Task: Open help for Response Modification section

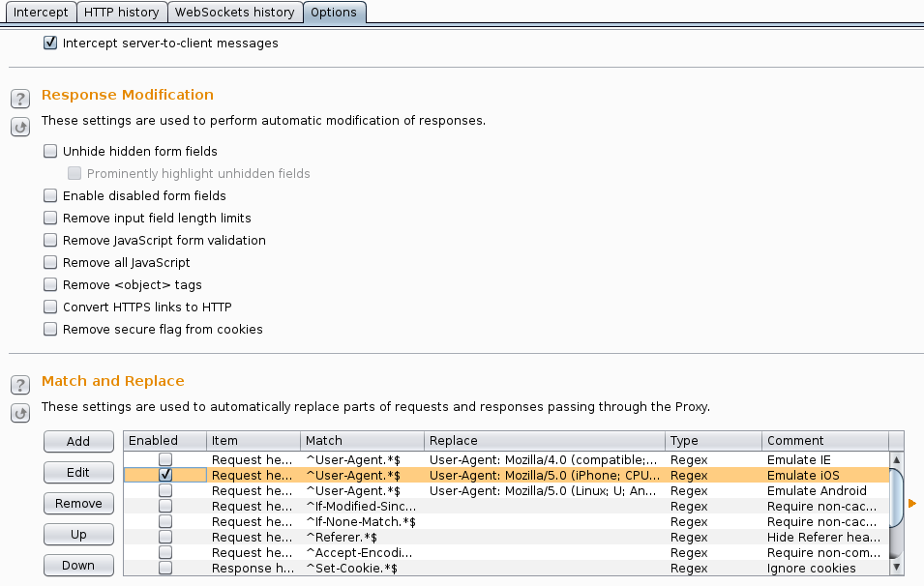Action: click(x=19, y=99)
